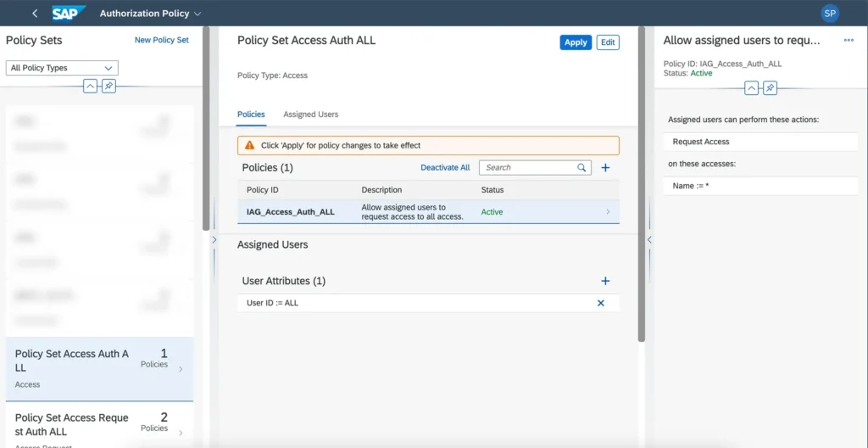This screenshot has width=868, height=448.
Task: Collapse the Policy Sets header section
Action: [x=90, y=87]
